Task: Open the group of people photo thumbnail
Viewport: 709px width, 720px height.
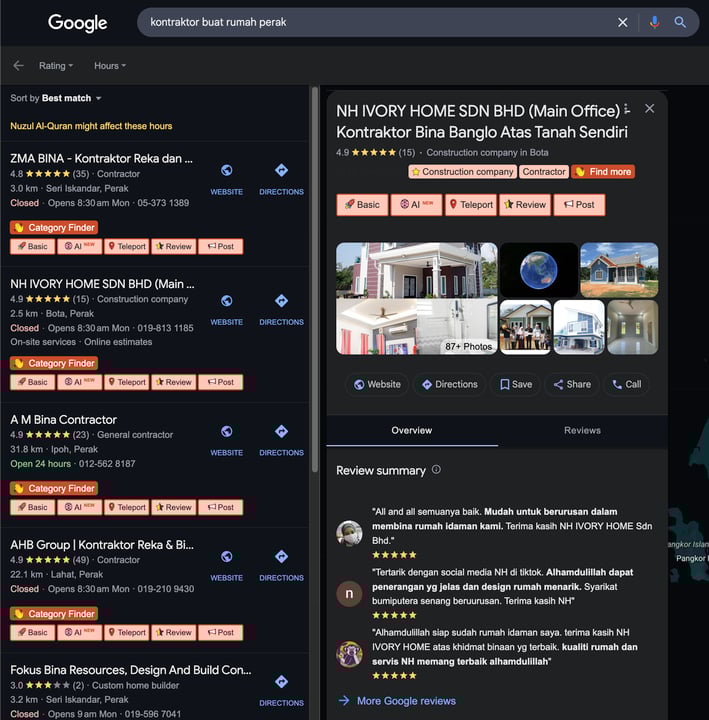Action: point(525,327)
